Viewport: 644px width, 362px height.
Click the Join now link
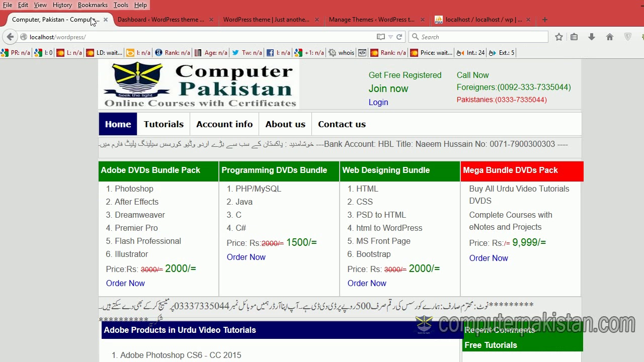coord(388,88)
